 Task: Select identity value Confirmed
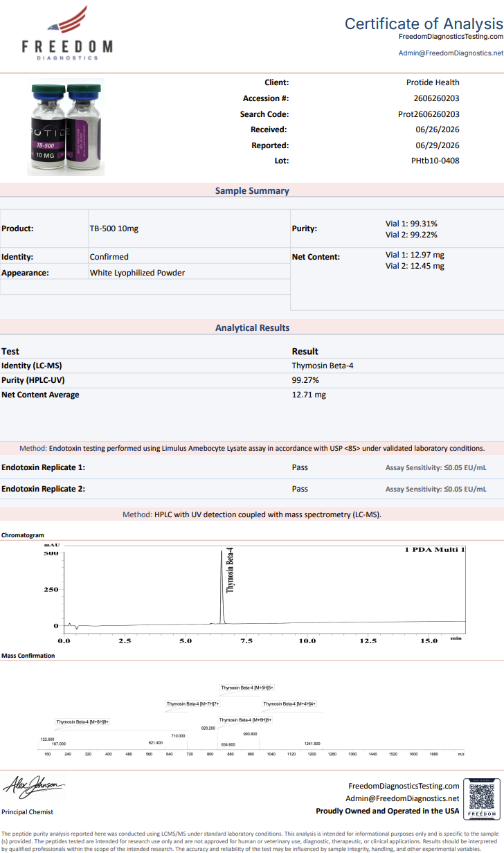109,257
